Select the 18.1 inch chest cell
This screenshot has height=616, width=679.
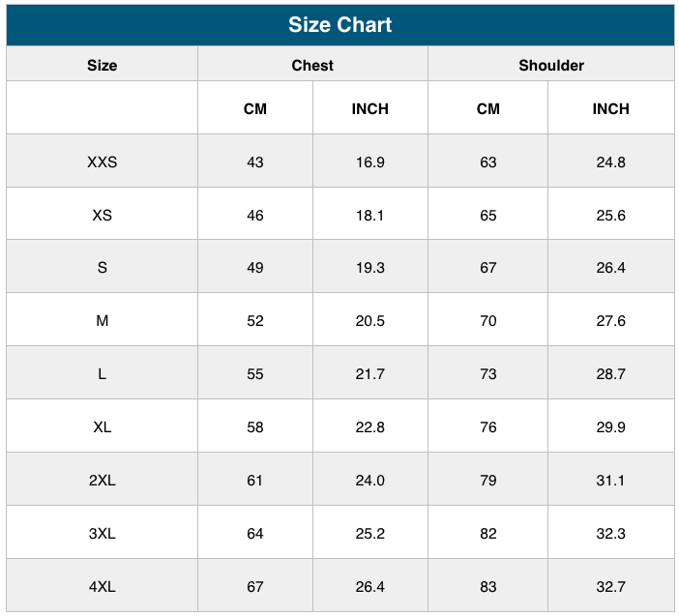369,215
